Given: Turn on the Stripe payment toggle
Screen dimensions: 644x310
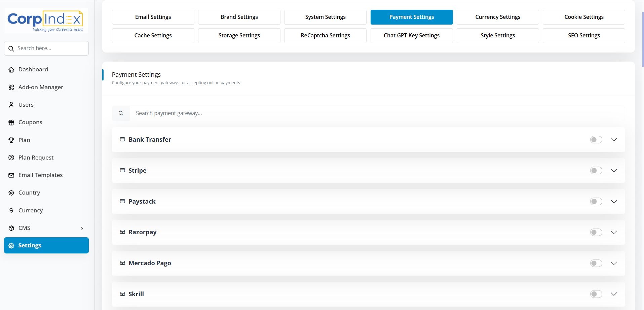Looking at the screenshot, I should click(x=596, y=171).
